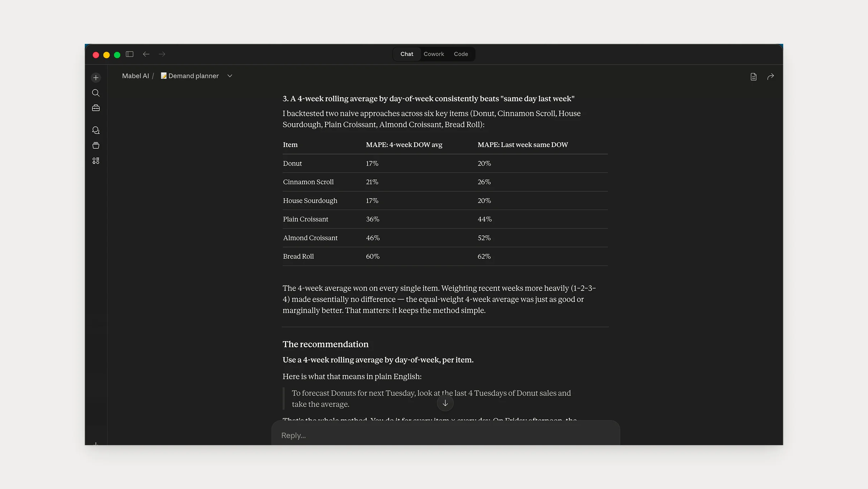Close the window with the red button
868x489 pixels.
pos(96,55)
